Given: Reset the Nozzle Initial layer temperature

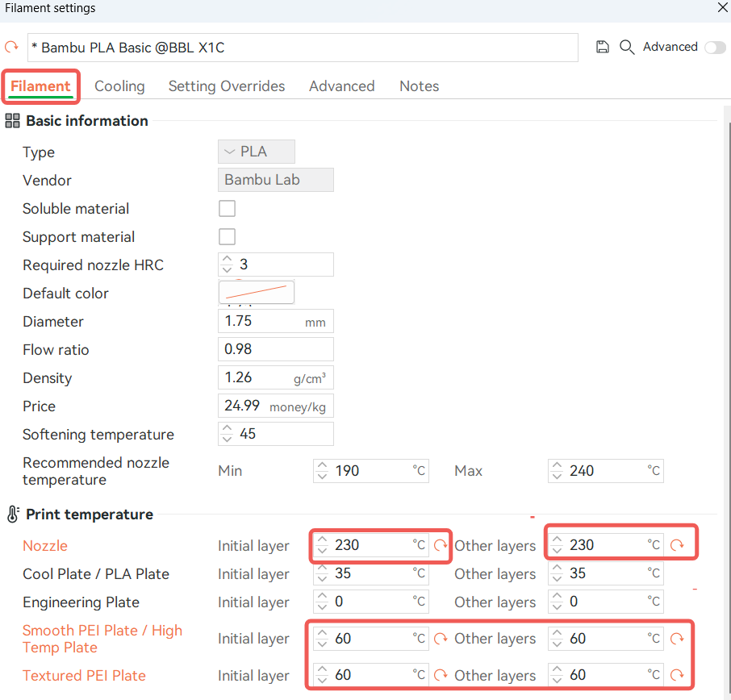Looking at the screenshot, I should (x=441, y=545).
